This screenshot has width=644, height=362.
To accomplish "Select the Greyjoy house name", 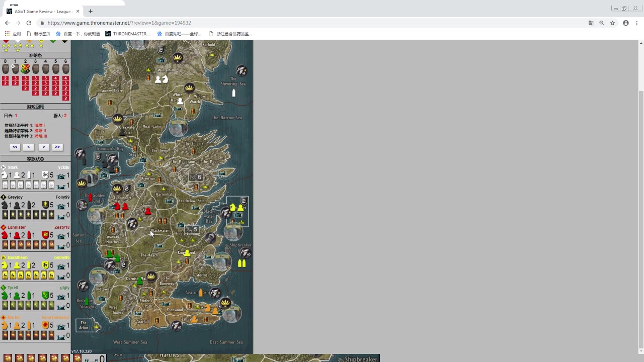I will click(15, 197).
